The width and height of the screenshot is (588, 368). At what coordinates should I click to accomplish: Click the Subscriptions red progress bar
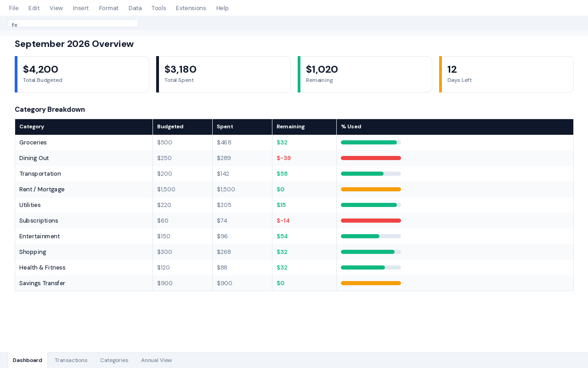tap(371, 221)
